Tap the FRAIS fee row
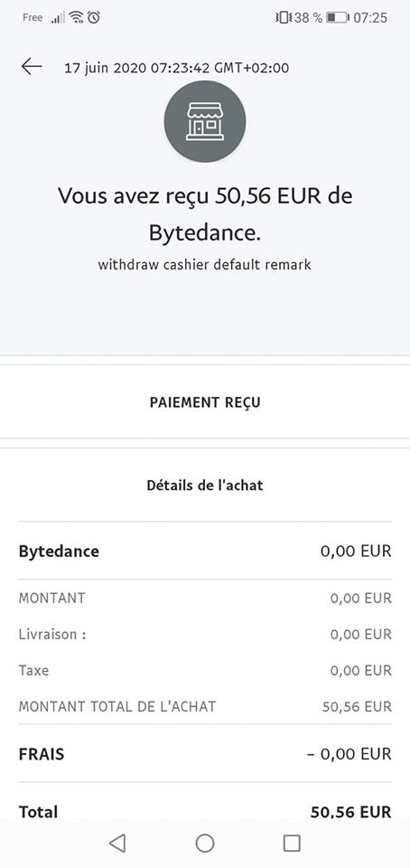Viewport: 410px width, 868px height. coord(205,753)
